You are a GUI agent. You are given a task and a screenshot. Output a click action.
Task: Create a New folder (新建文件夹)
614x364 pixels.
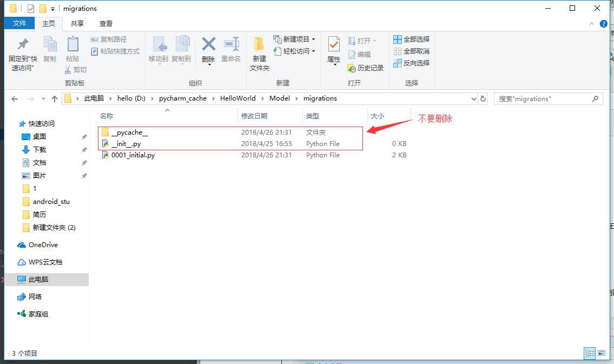(259, 54)
